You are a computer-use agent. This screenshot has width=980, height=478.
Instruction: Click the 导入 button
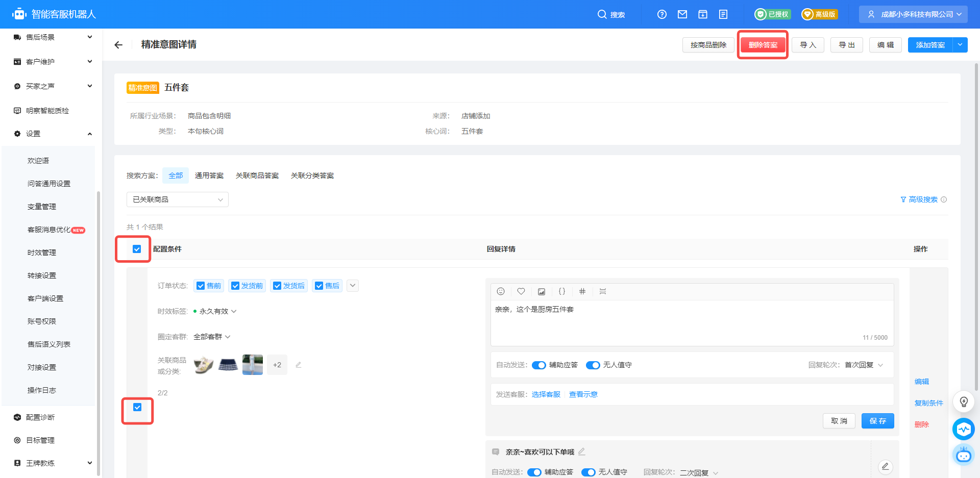808,45
